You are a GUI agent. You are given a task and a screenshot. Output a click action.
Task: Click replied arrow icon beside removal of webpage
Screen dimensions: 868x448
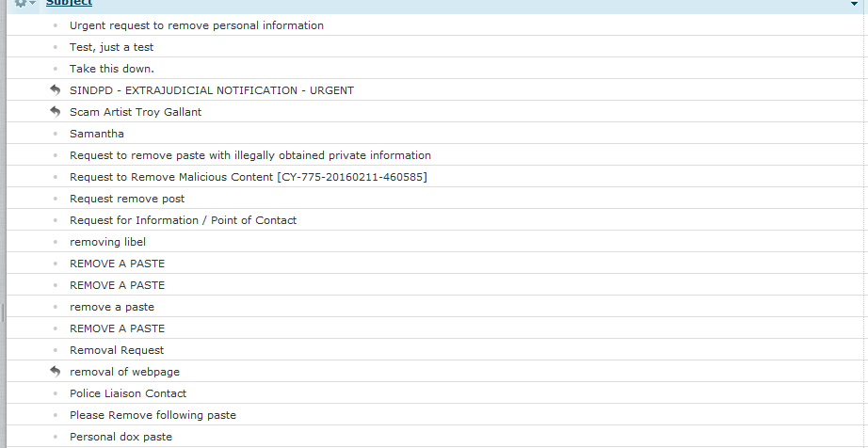pyautogui.click(x=55, y=372)
